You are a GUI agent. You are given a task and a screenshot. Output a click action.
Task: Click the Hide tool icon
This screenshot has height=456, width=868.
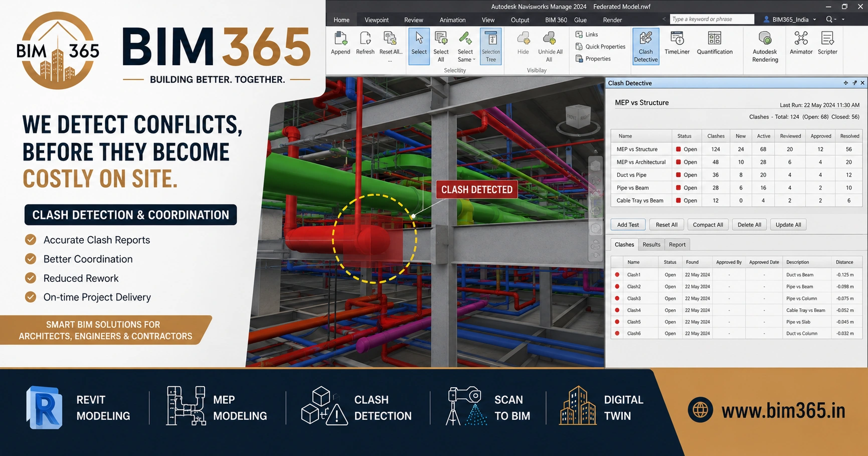tap(523, 38)
